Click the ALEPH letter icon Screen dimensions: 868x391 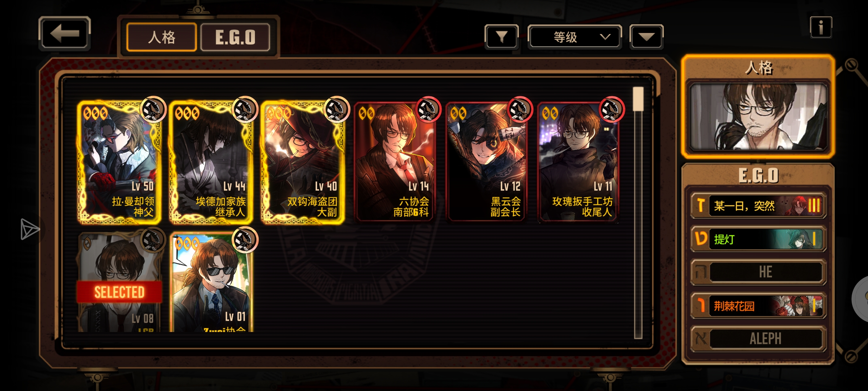[x=701, y=339]
